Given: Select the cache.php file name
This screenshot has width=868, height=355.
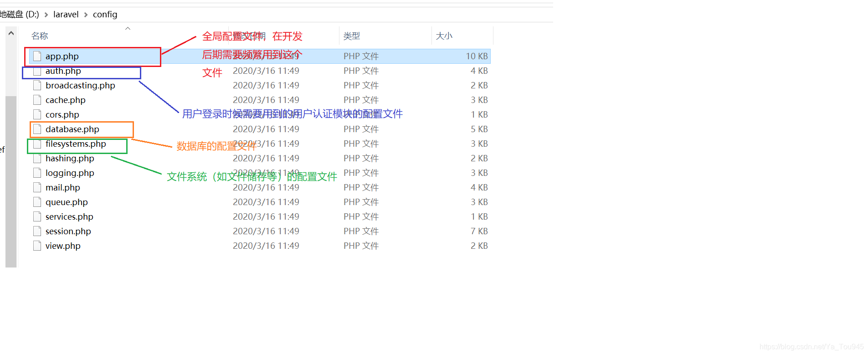Looking at the screenshot, I should [x=66, y=100].
